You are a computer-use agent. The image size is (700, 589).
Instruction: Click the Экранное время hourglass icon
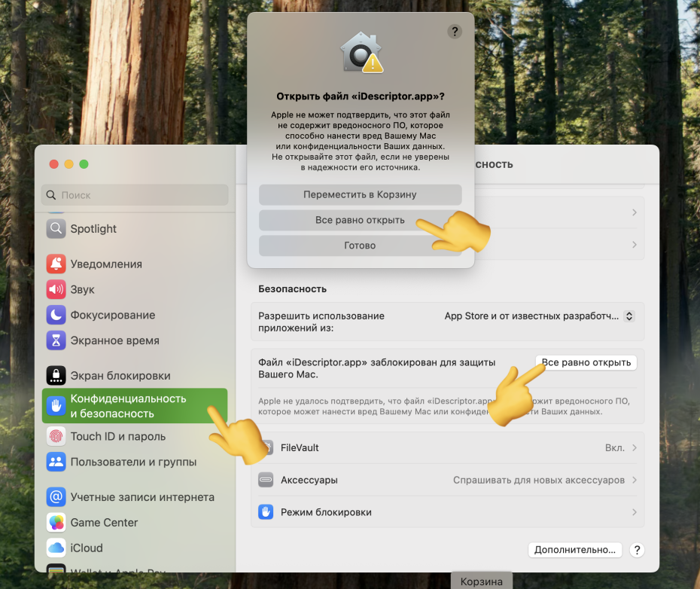pyautogui.click(x=56, y=340)
